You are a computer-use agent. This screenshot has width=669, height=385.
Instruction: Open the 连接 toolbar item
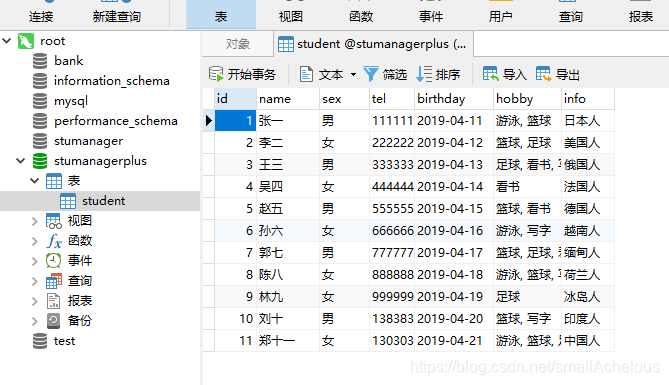pos(41,16)
